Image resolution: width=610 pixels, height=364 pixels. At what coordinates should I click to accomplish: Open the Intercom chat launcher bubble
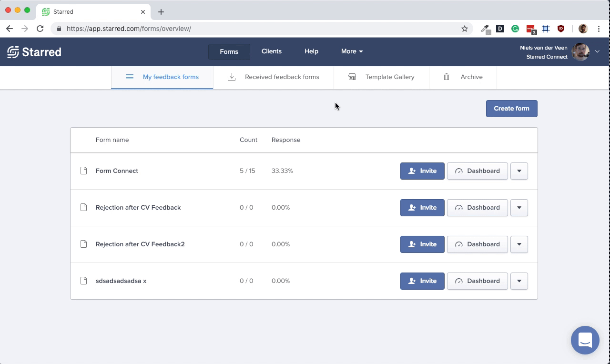[x=585, y=340]
